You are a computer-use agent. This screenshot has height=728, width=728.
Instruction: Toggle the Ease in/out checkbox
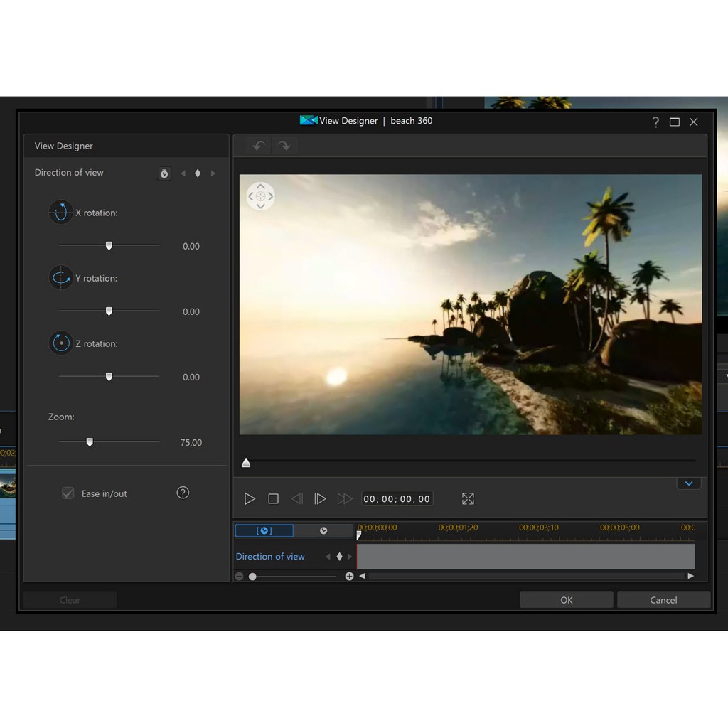tap(68, 493)
